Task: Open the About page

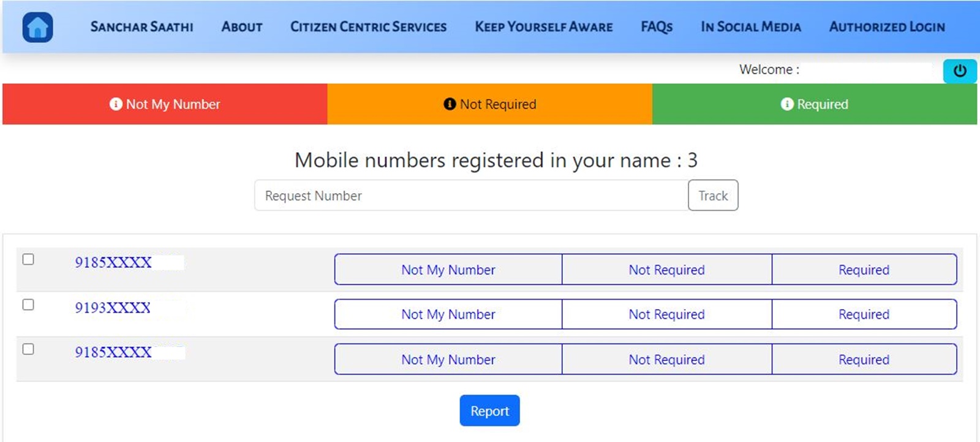Action: [241, 27]
